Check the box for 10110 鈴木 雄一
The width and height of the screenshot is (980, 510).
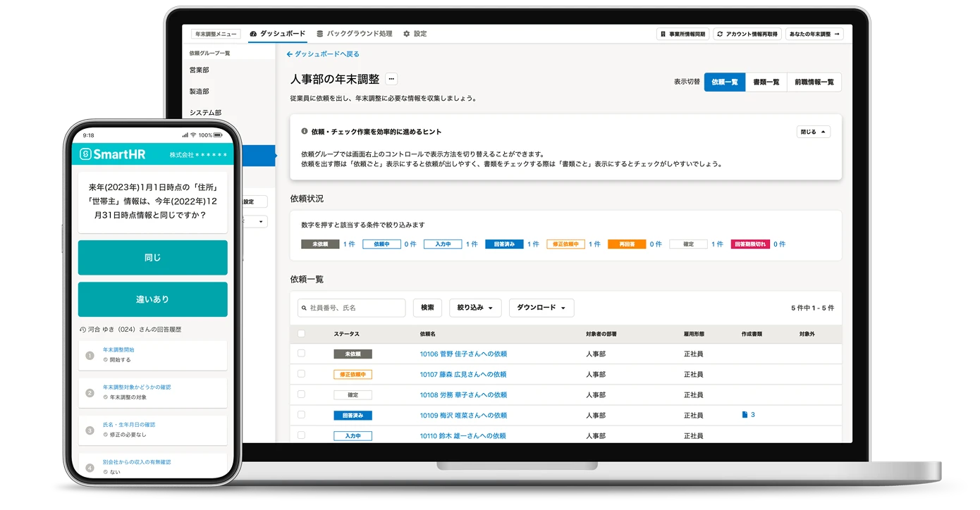pyautogui.click(x=301, y=435)
